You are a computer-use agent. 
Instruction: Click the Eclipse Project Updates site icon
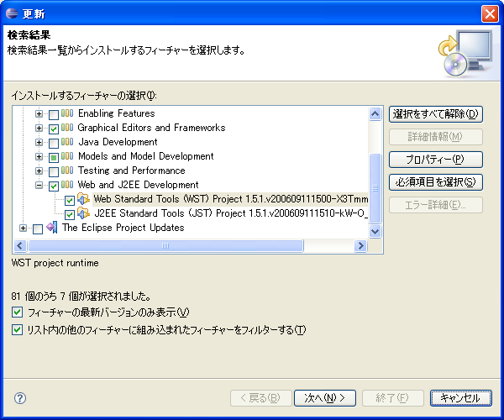tap(52, 228)
